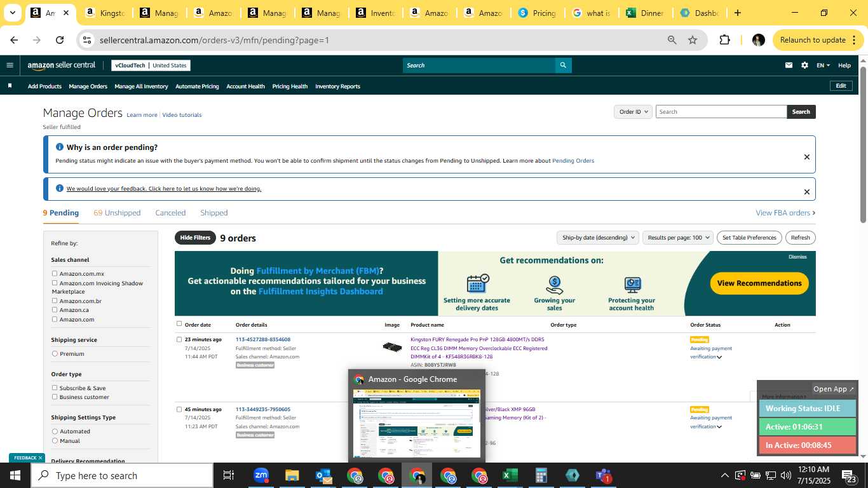Click the Hide Filters button
This screenshot has height=488, width=868.
194,238
